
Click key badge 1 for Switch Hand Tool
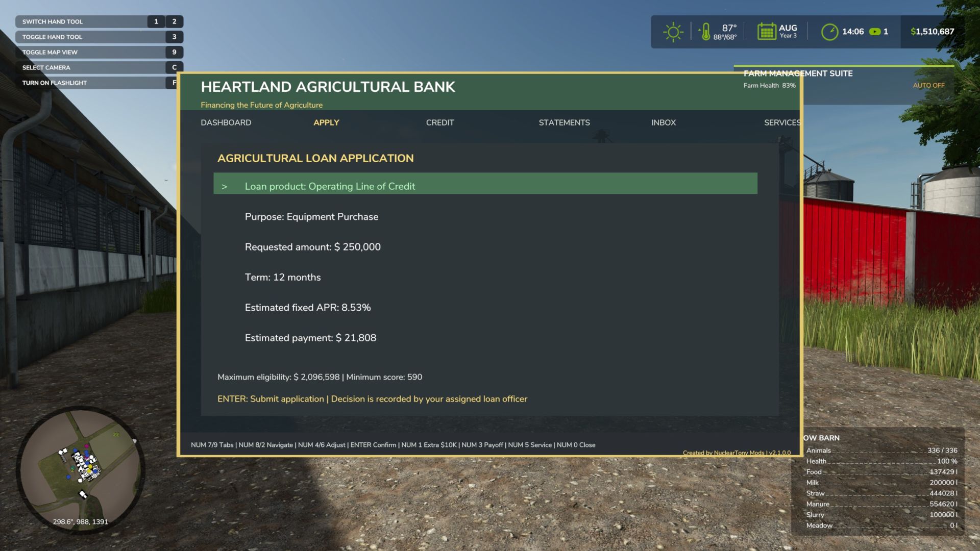tap(156, 21)
